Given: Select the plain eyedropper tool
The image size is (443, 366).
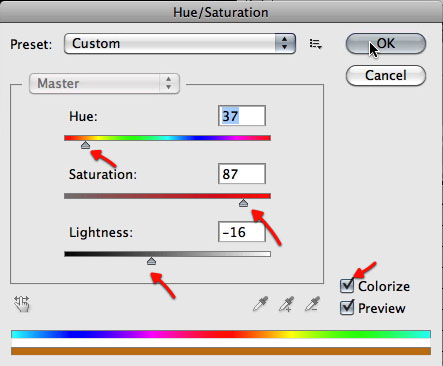Looking at the screenshot, I should click(260, 303).
